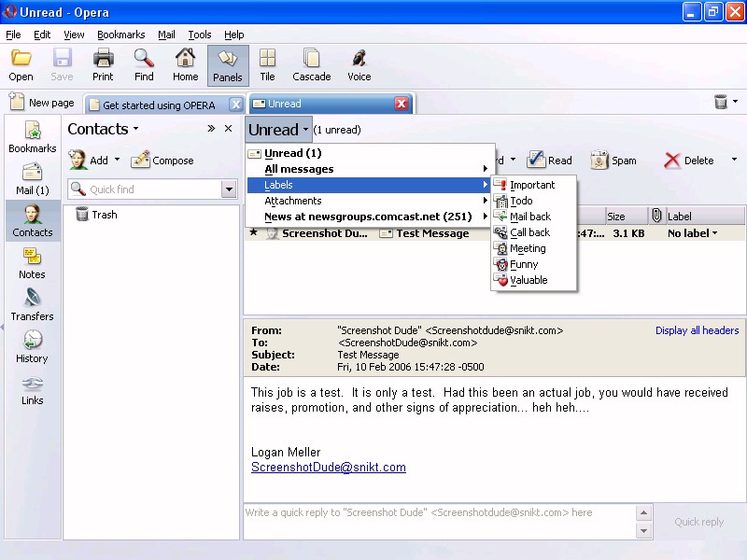Choose the Funny label option
The image size is (747, 560).
click(x=523, y=264)
